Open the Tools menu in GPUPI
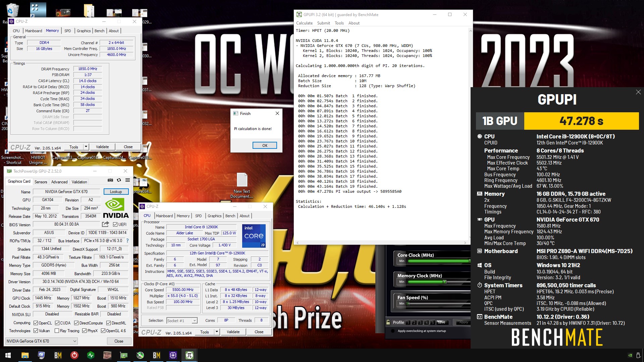The image size is (644, 362). 339,23
